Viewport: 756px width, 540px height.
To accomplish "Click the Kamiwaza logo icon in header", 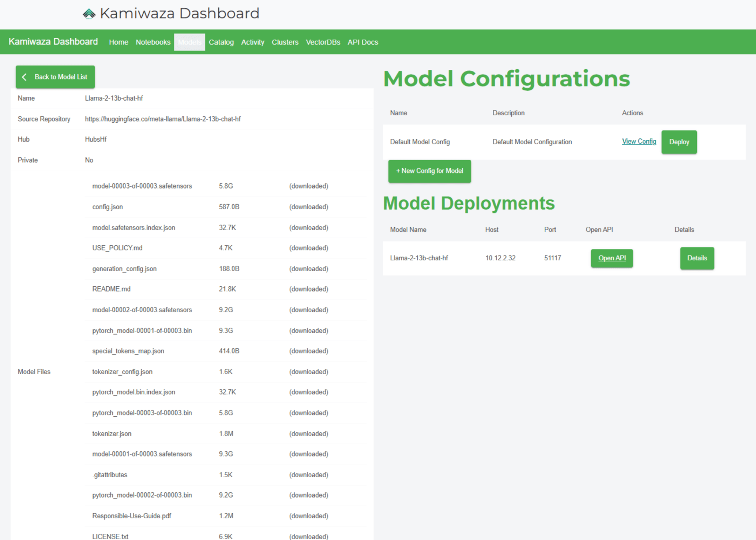I will tap(89, 14).
